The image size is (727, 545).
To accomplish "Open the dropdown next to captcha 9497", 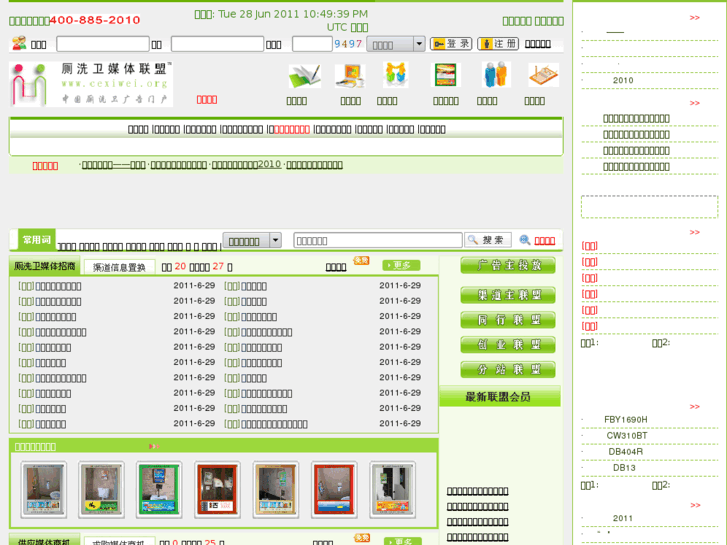I will point(395,45).
